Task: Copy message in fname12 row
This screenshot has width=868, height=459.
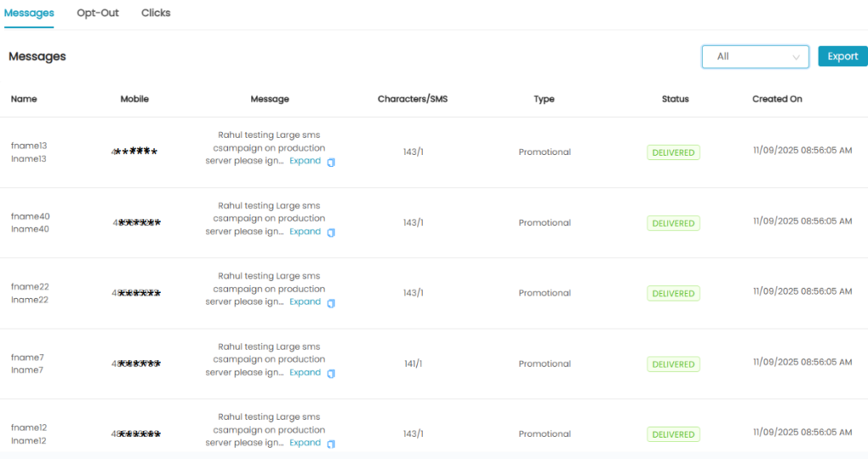Action: tap(331, 444)
